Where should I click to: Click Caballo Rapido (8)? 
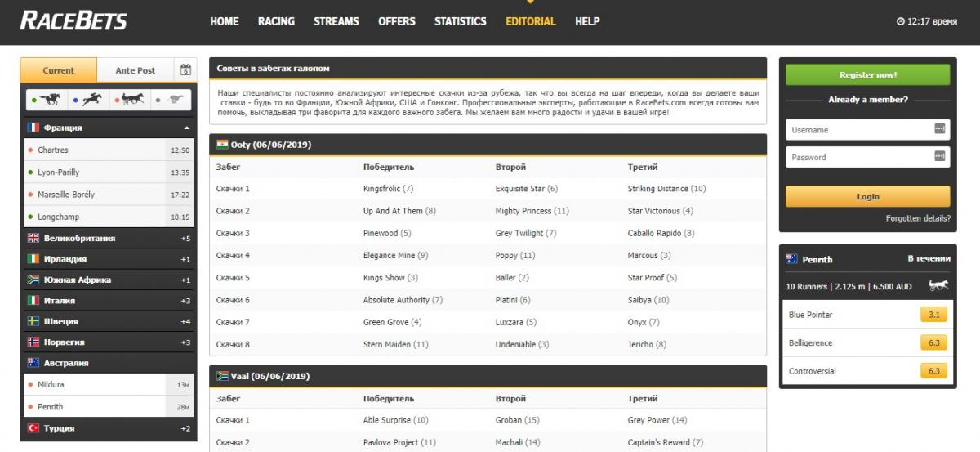pyautogui.click(x=661, y=233)
